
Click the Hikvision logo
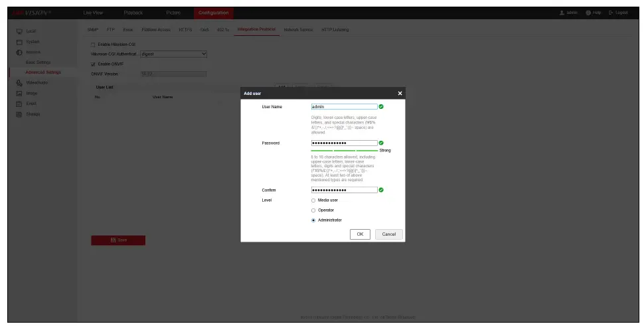pyautogui.click(x=31, y=13)
